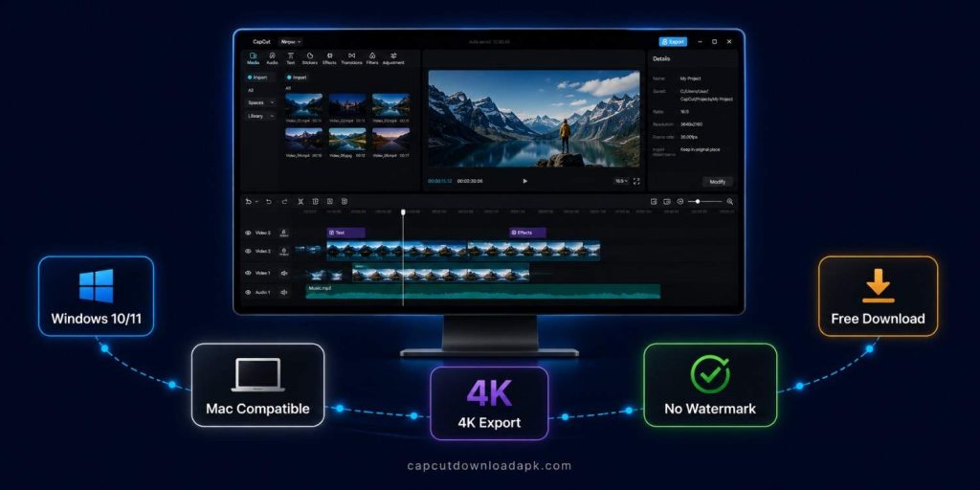The height and width of the screenshot is (490, 980).
Task: Open the 16:9 ratio dropdown under the preview
Action: point(621,181)
